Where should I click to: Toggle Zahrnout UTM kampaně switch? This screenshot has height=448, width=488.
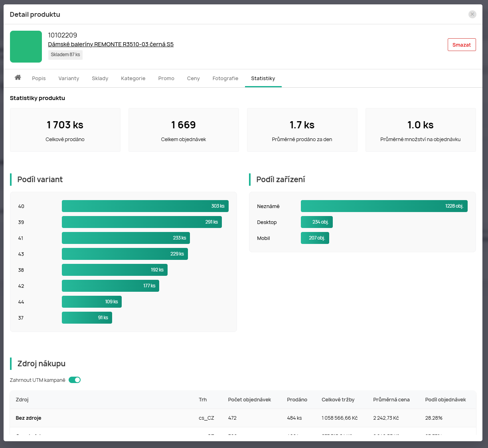point(75,380)
